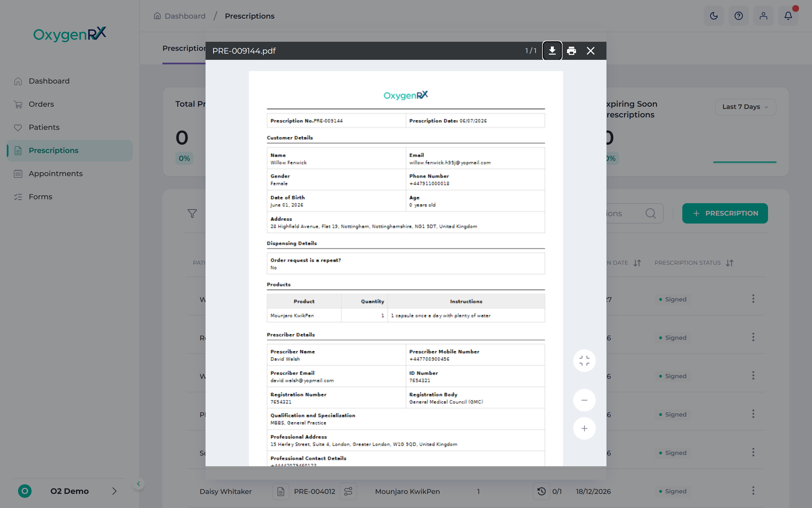Open actions menu for fifth Signed row

point(753,453)
